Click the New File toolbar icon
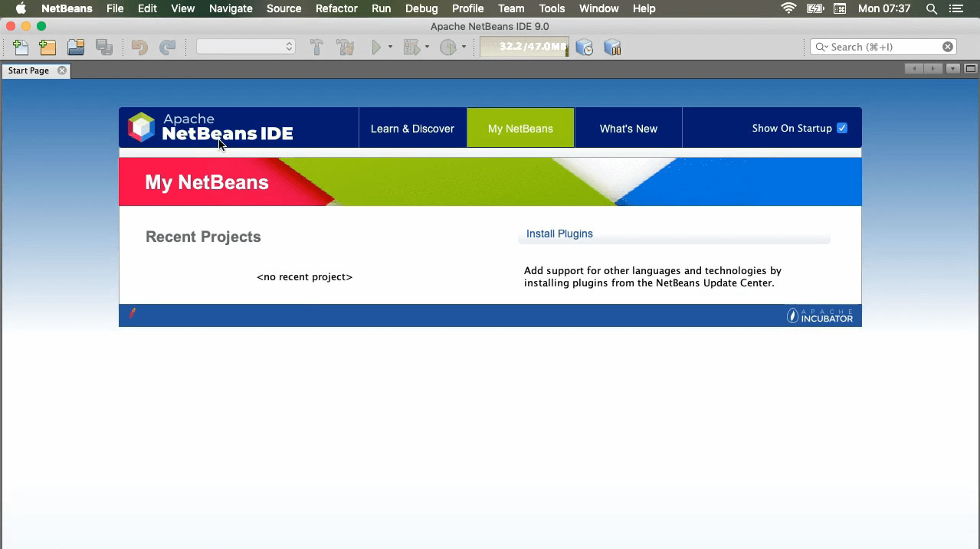The height and width of the screenshot is (549, 980). coord(21,47)
